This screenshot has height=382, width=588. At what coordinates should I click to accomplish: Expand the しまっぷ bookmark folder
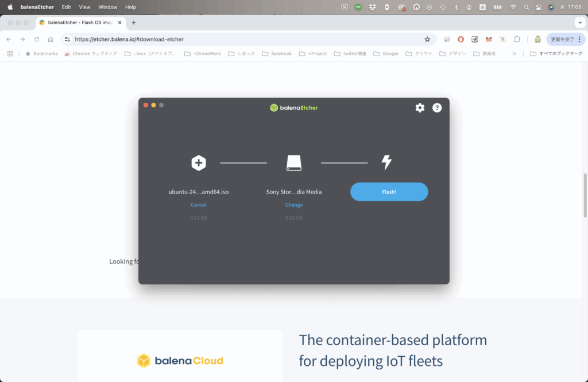point(242,53)
